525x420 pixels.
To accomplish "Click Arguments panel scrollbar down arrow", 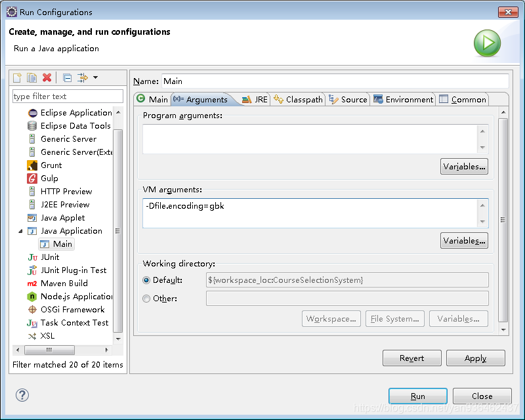I will pos(503,330).
